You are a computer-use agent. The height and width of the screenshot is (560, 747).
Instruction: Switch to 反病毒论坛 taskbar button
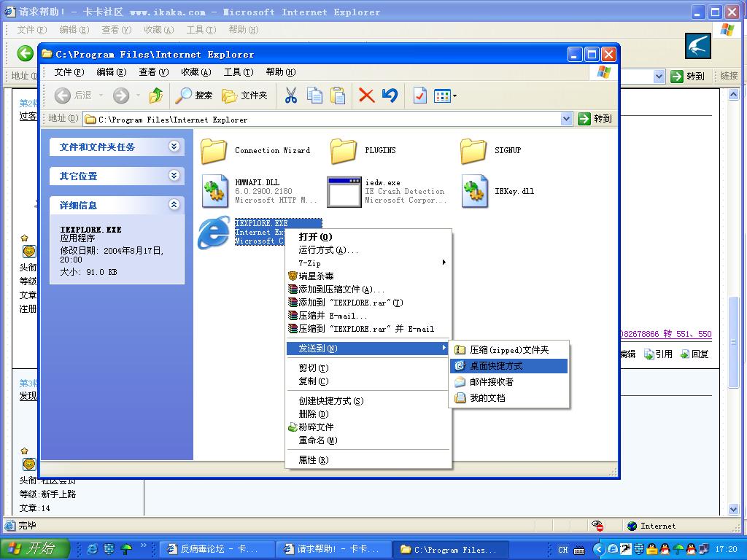click(217, 549)
